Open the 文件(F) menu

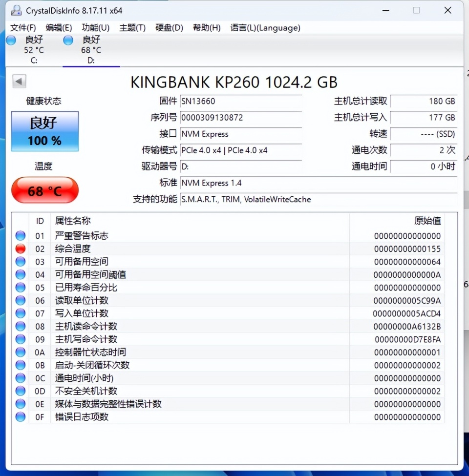(x=21, y=28)
